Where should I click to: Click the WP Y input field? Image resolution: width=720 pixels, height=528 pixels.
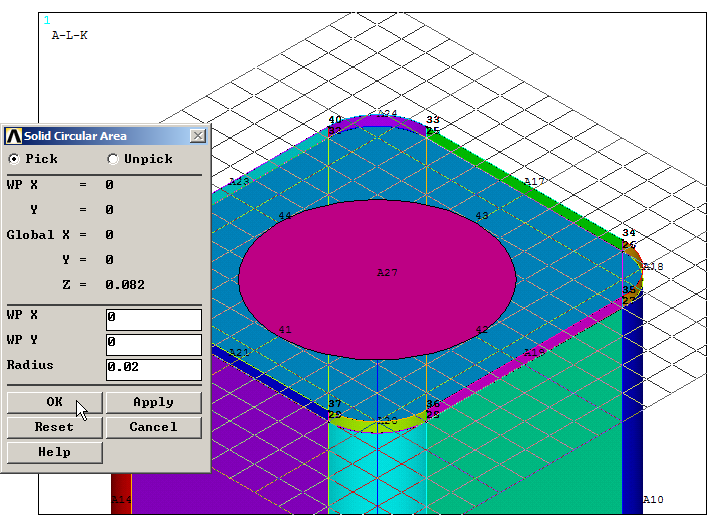point(154,344)
